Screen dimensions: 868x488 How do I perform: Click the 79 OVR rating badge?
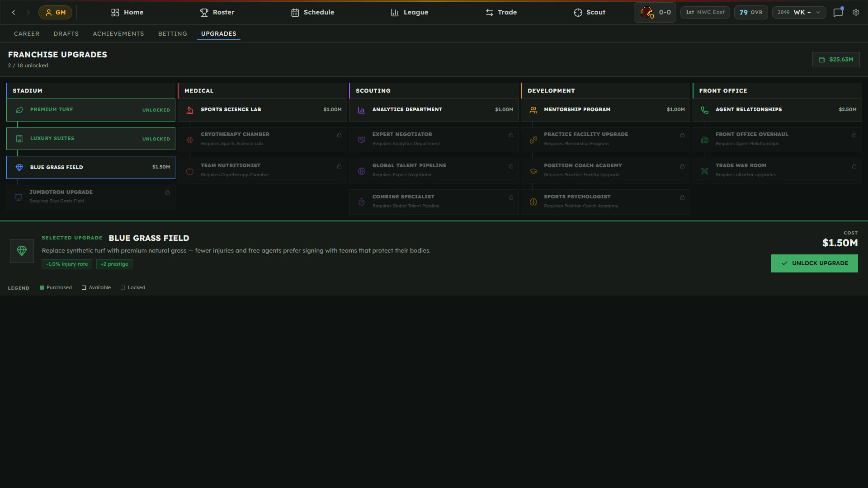pos(751,13)
